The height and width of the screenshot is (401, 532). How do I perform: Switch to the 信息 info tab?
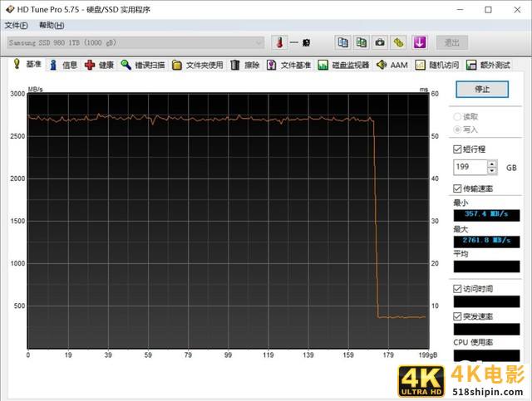click(63, 65)
